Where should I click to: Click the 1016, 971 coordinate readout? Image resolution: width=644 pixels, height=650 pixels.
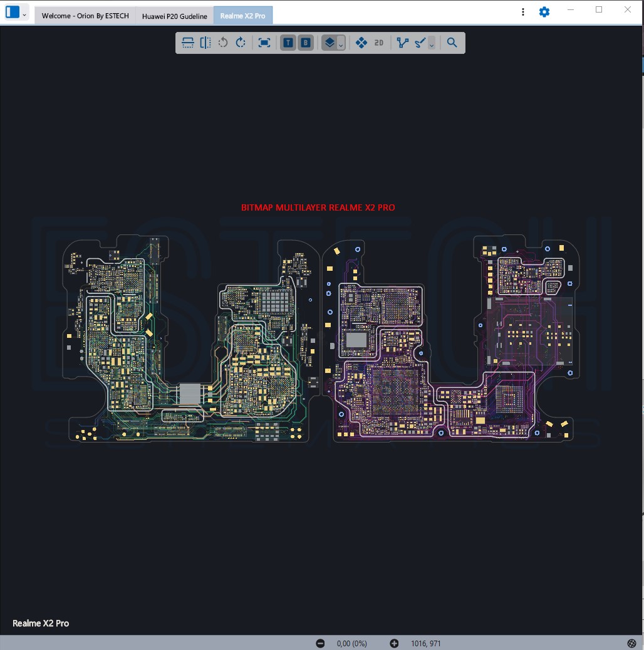pos(425,643)
